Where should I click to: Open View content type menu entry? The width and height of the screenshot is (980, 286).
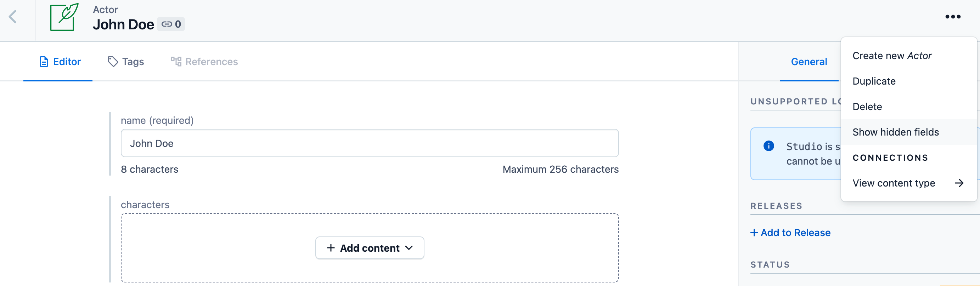pos(894,183)
